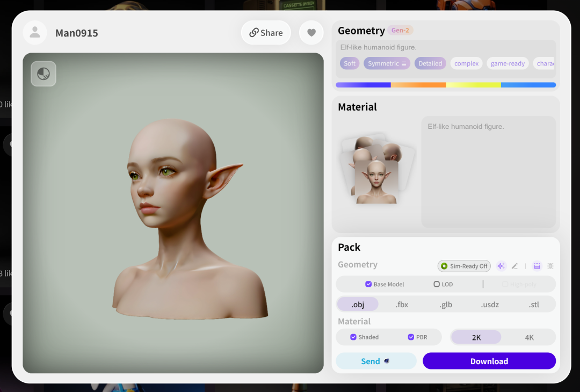Uncheck the Base Model checkbox
Image resolution: width=580 pixels, height=392 pixels.
coord(368,284)
